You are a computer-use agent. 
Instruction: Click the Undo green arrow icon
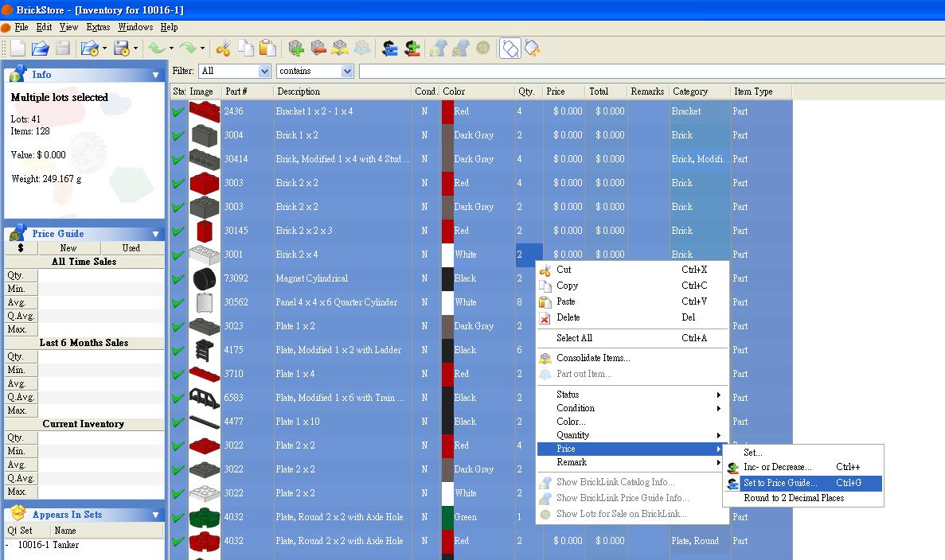click(x=157, y=49)
